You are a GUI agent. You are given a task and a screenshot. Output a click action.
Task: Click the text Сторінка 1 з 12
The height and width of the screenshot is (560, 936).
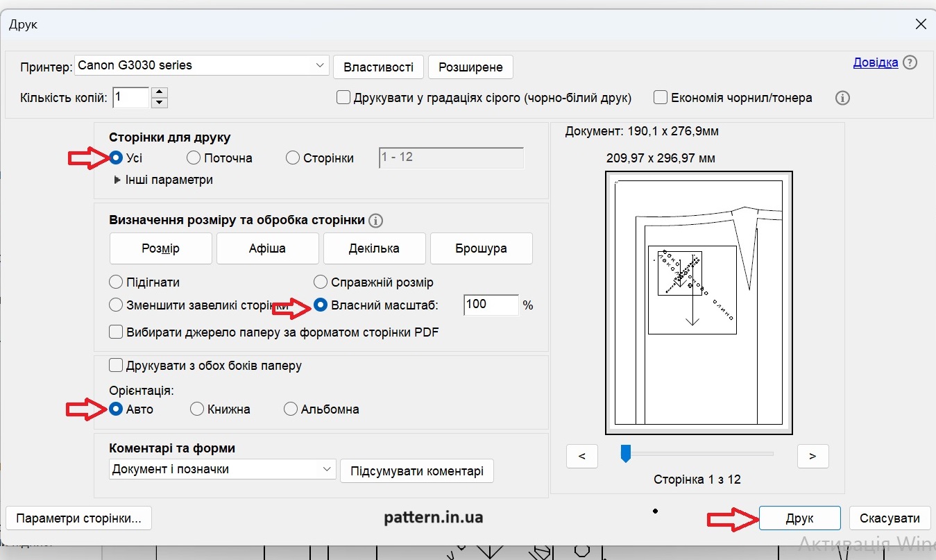[x=697, y=480]
